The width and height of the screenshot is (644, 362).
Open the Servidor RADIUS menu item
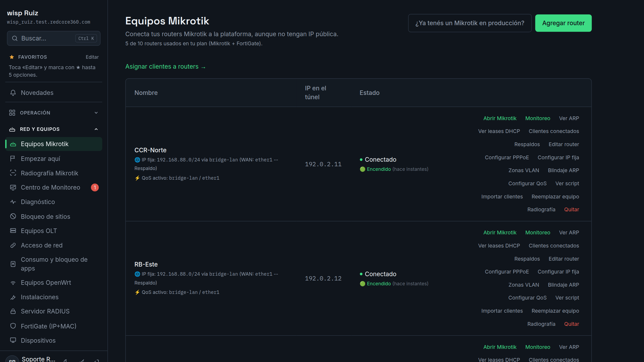coord(54,311)
